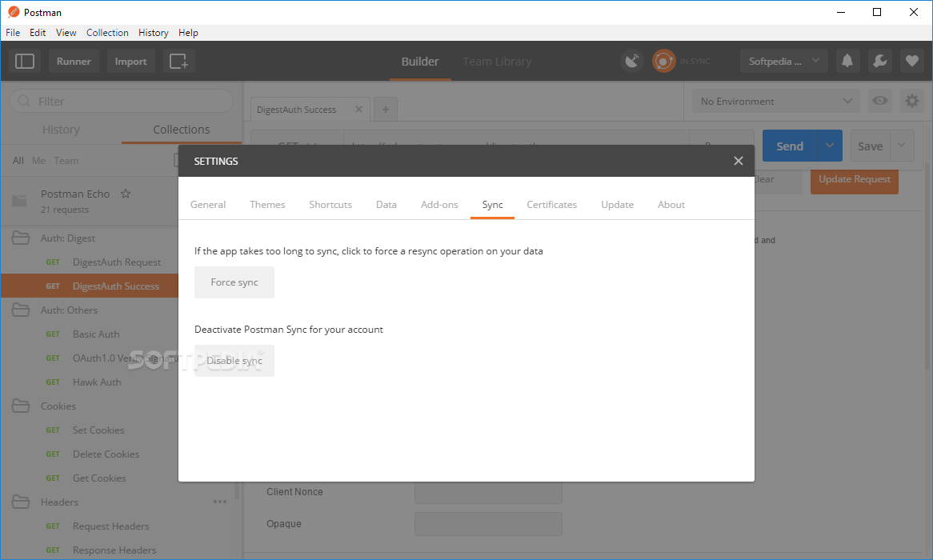This screenshot has width=933, height=560.
Task: Click the Update Request button
Action: 855,179
